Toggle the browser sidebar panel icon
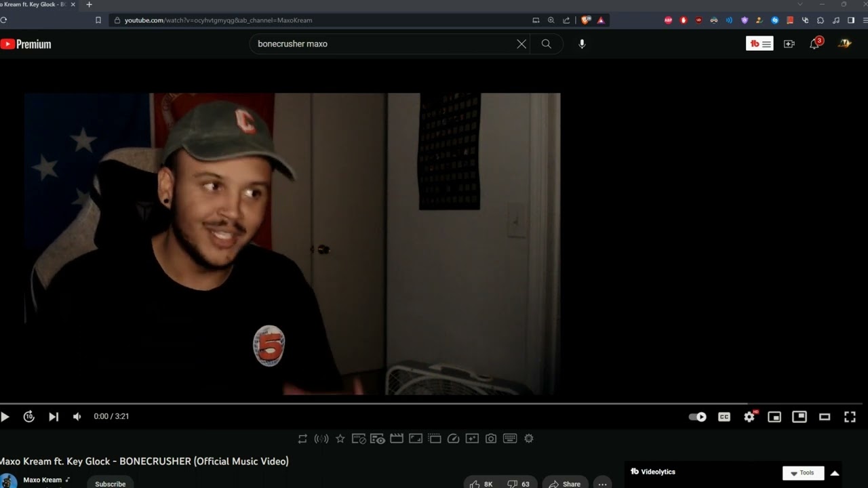868x488 pixels. [x=851, y=20]
